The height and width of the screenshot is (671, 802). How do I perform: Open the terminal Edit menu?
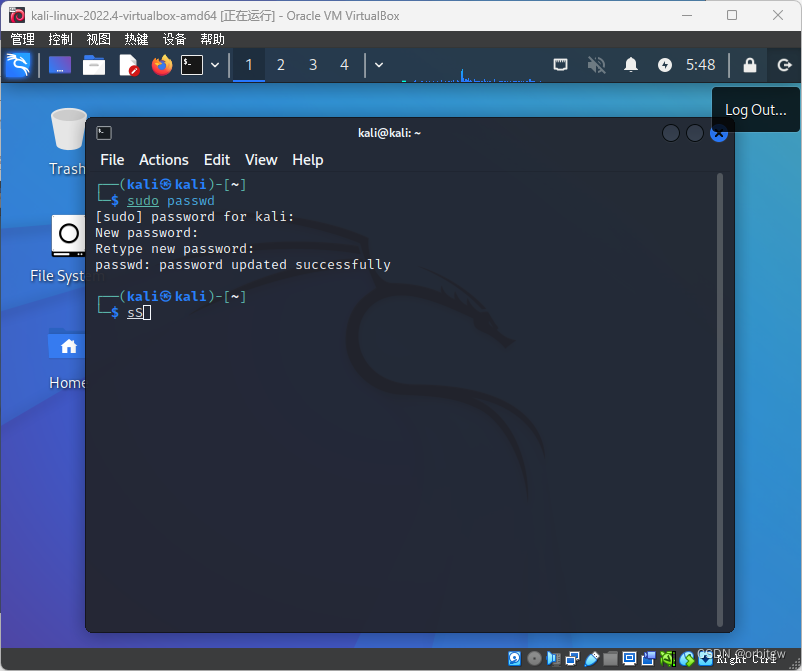pyautogui.click(x=217, y=160)
